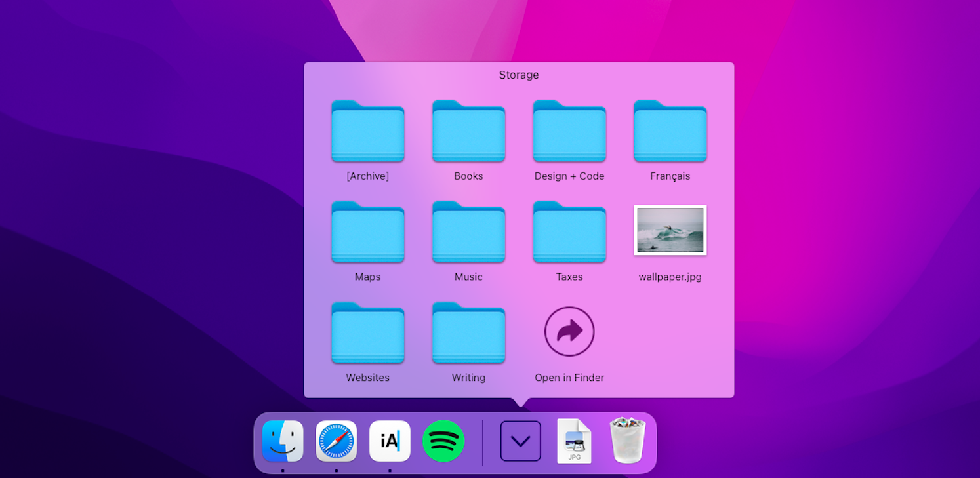Open the JPG file in Dock
Screen dimensions: 980x478
pyautogui.click(x=574, y=441)
